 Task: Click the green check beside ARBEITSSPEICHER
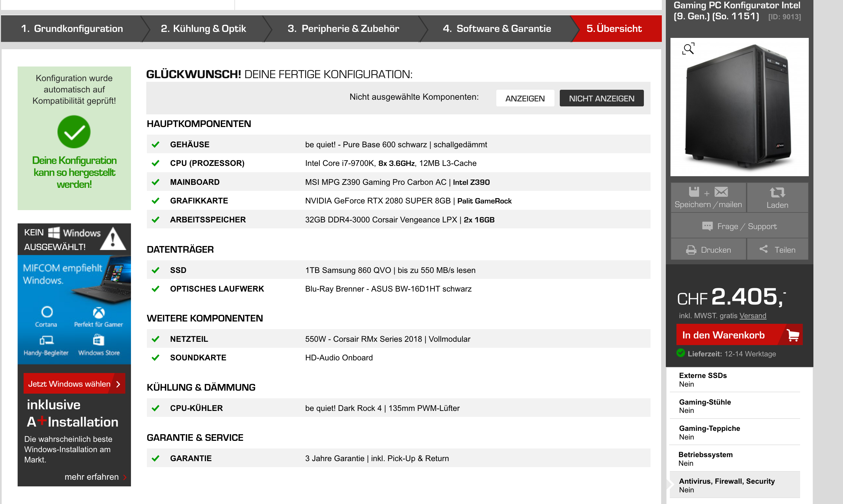coord(156,220)
